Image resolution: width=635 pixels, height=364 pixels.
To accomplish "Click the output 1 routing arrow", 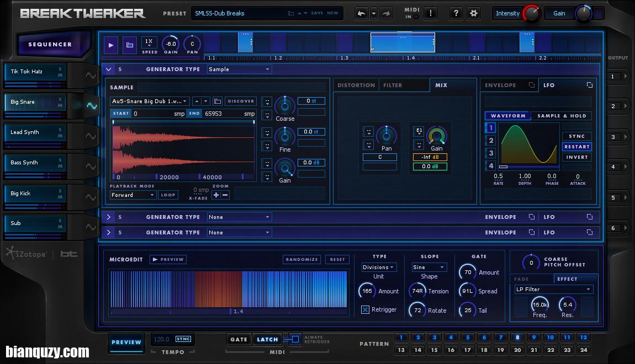I will [x=626, y=76].
